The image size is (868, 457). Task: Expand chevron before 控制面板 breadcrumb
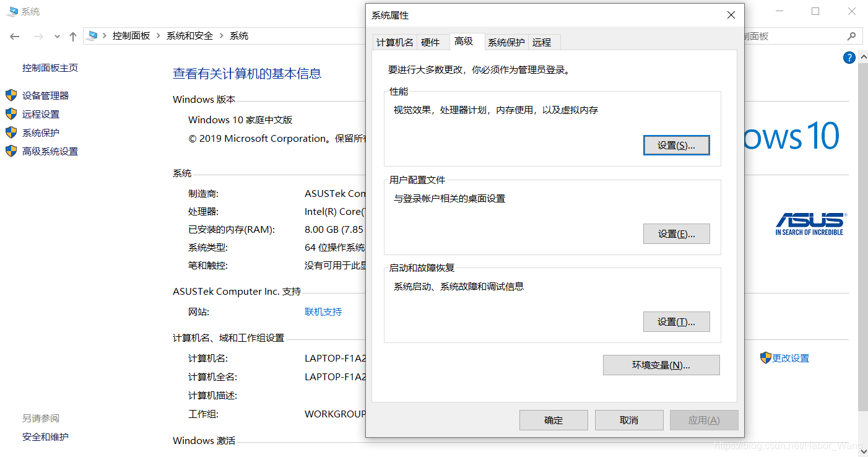click(x=105, y=36)
